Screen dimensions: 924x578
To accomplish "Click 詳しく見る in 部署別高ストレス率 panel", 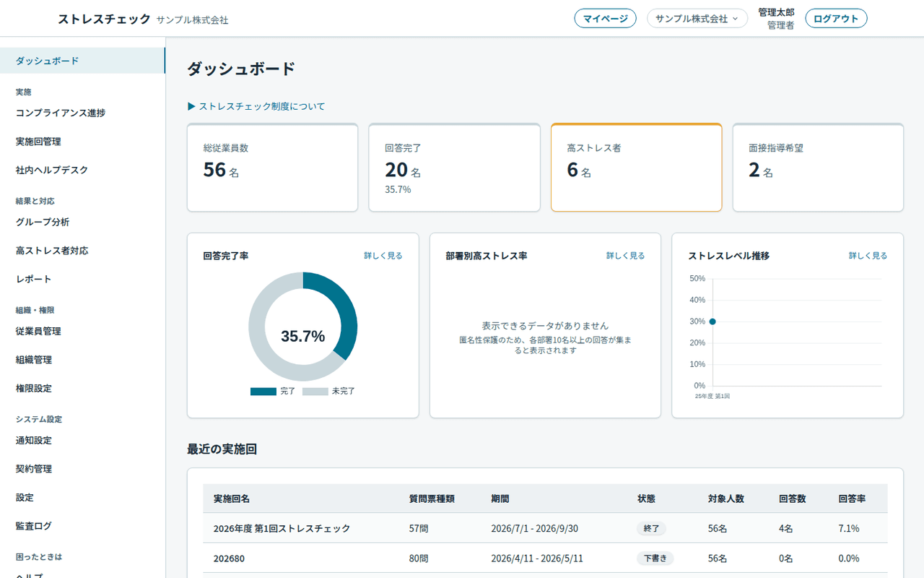I will click(625, 256).
